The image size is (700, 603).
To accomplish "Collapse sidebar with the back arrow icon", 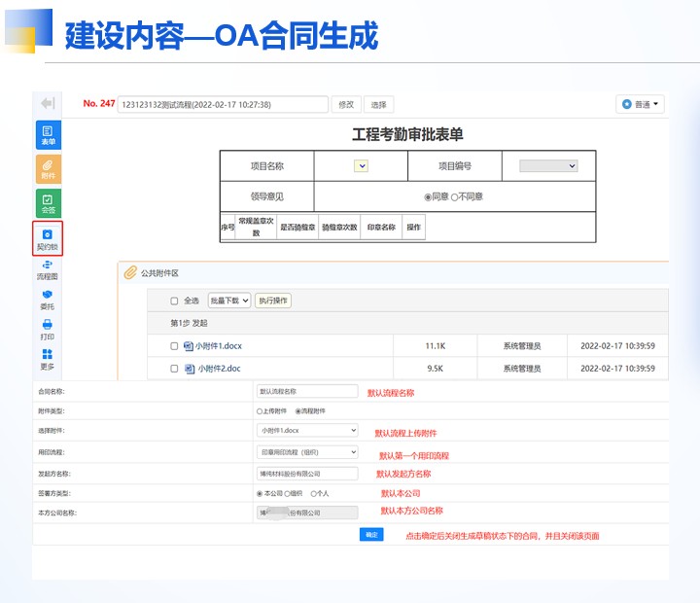I will 48,103.
